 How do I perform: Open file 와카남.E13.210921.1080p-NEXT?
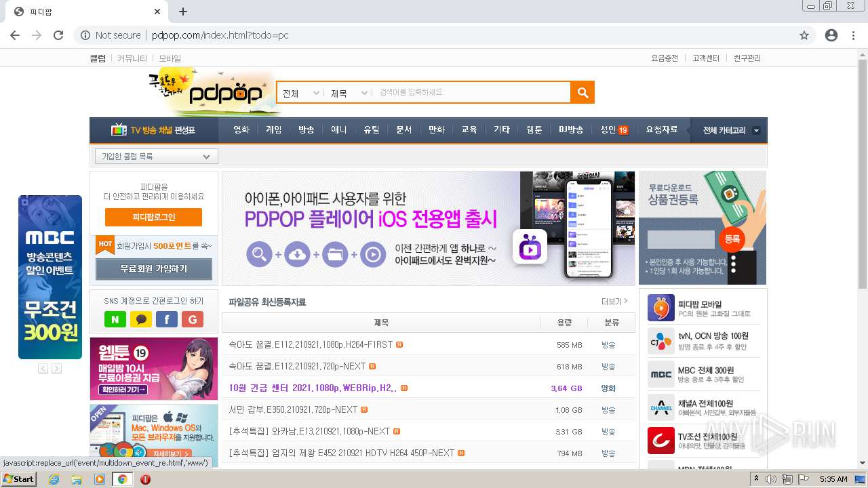(x=310, y=432)
